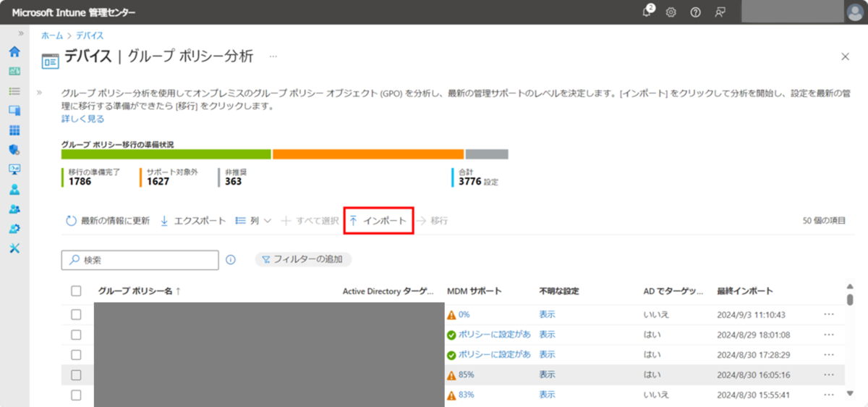868x407 pixels.
Task: Open 詳しく見る learn more link
Action: (82, 119)
